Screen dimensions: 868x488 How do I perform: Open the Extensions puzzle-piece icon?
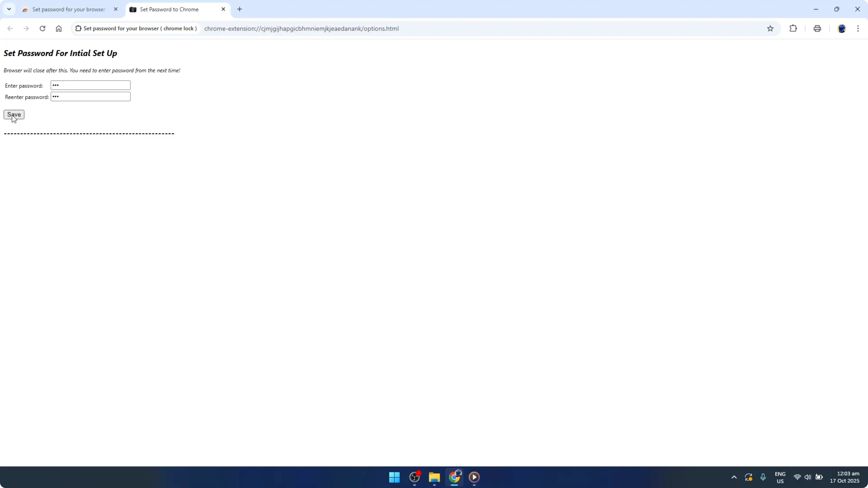(x=793, y=29)
